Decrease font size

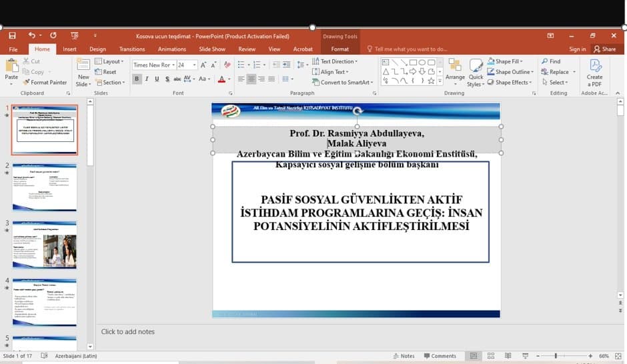pyautogui.click(x=213, y=65)
